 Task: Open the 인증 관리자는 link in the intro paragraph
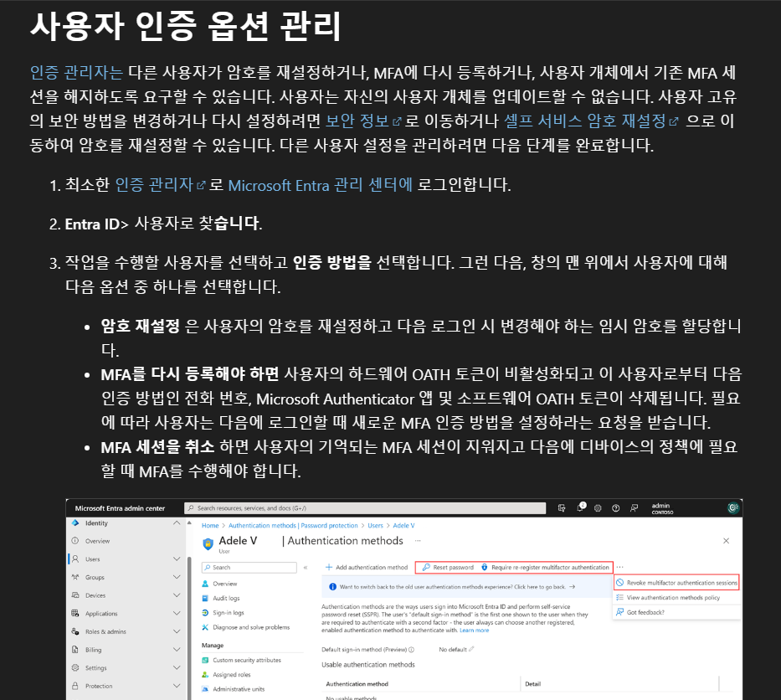point(76,73)
